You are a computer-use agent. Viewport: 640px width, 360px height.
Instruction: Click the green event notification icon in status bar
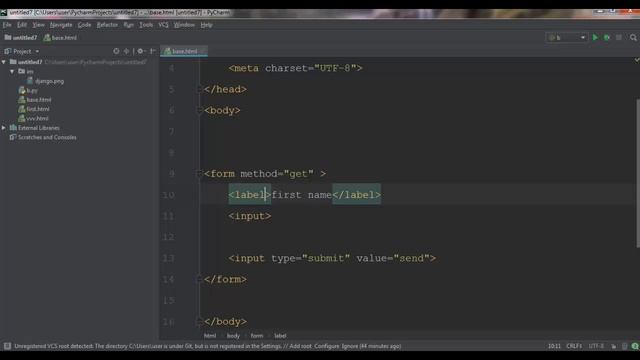[x=635, y=346]
